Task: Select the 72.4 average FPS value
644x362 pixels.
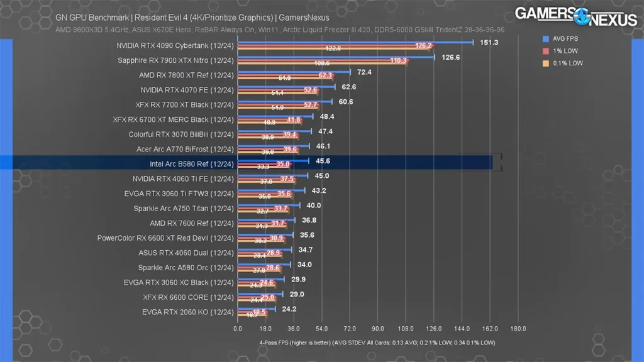Action: 364,72
